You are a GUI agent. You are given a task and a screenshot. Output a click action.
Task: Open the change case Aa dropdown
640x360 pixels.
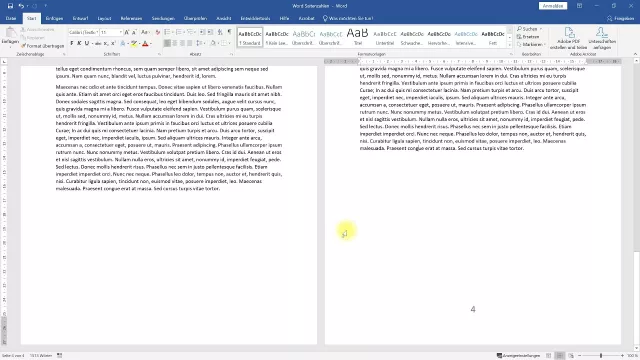tap(145, 32)
